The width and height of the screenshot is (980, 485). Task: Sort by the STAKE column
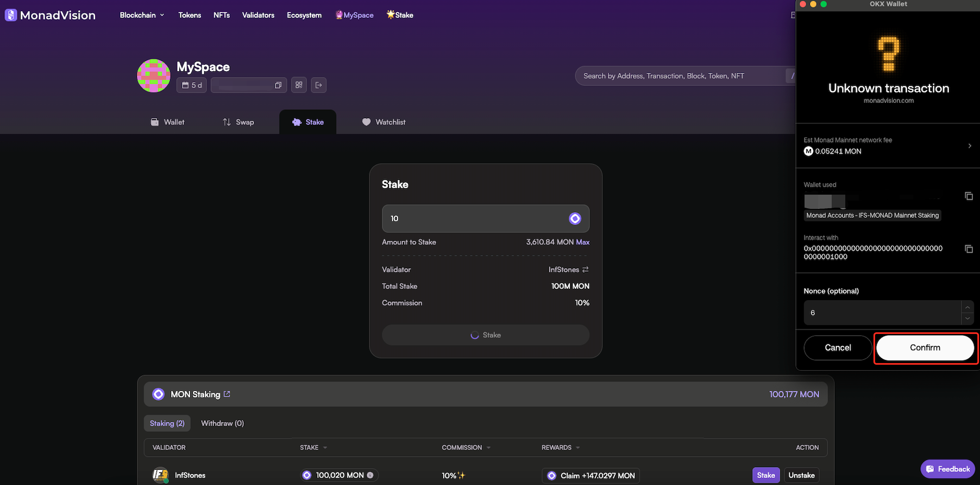pyautogui.click(x=313, y=447)
